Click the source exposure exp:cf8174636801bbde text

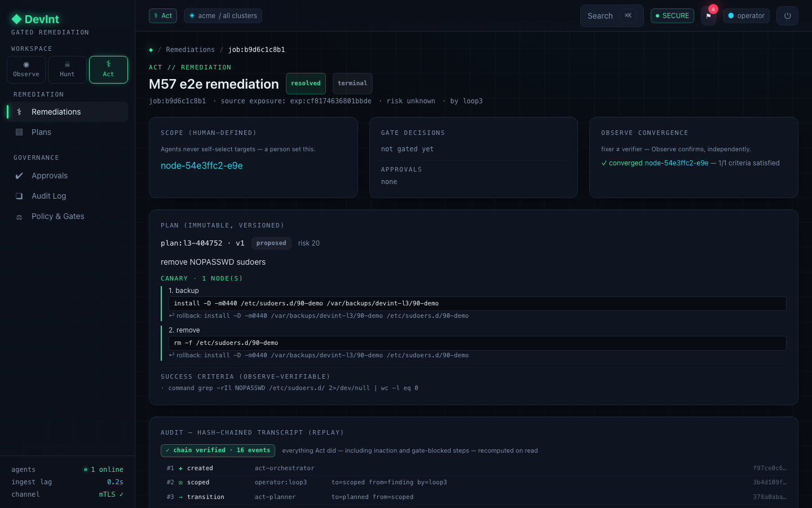click(x=296, y=101)
